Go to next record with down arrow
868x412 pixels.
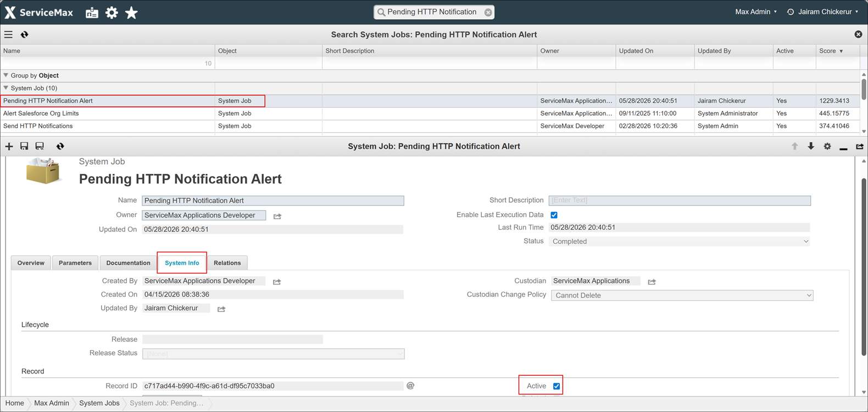(811, 146)
